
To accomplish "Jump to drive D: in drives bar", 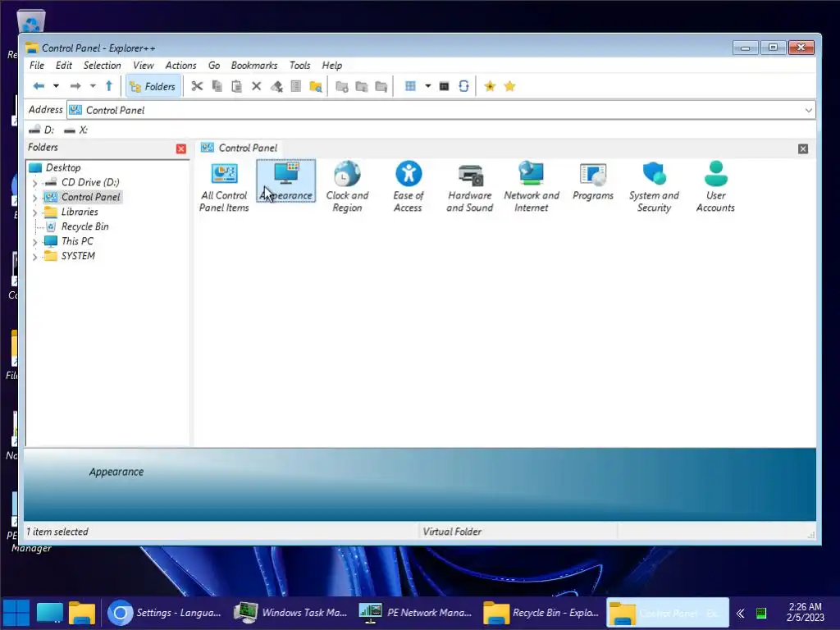I will tap(42, 130).
